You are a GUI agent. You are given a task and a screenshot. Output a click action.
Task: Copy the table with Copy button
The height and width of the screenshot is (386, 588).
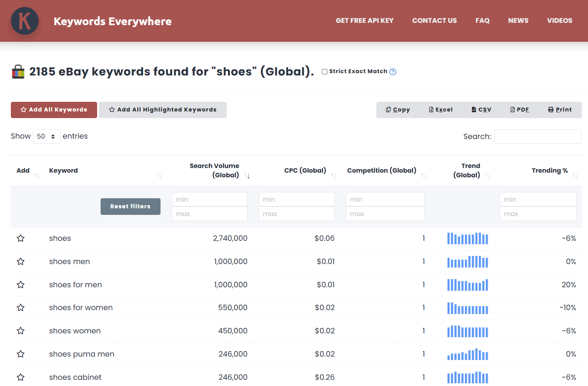(398, 110)
